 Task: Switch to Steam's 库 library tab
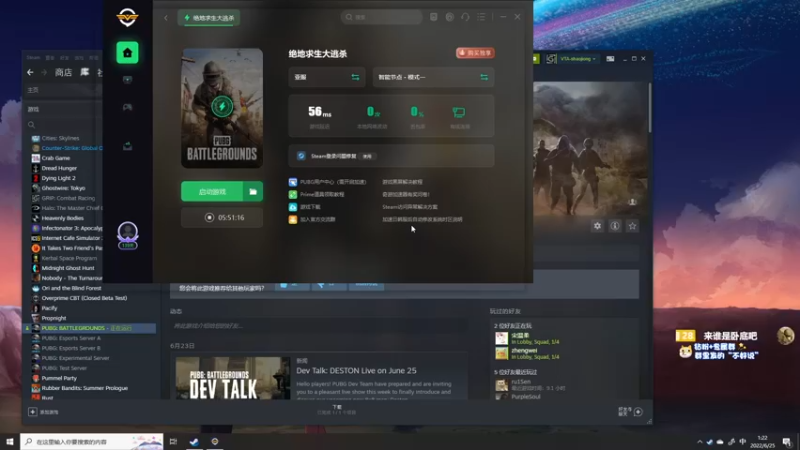click(85, 72)
